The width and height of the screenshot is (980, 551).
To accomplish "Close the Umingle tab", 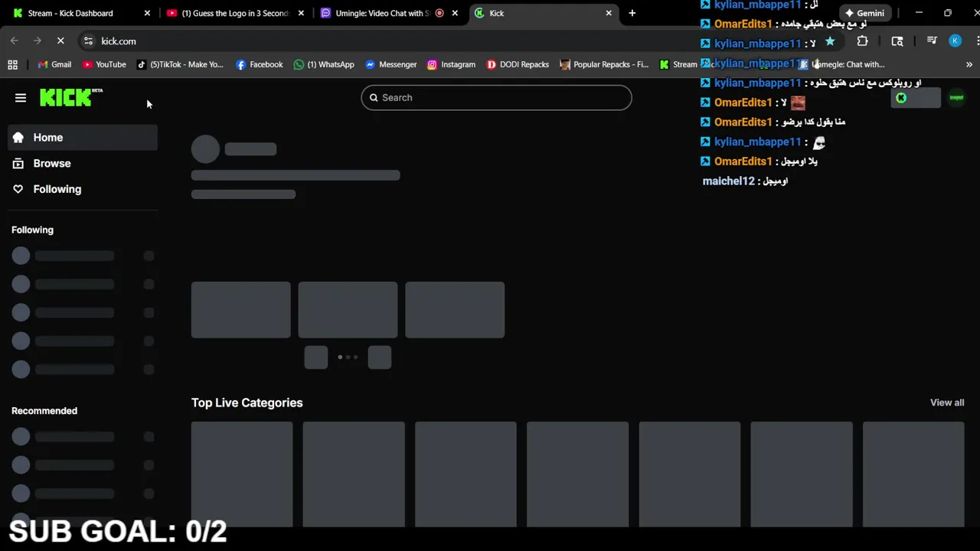I will pos(455,13).
